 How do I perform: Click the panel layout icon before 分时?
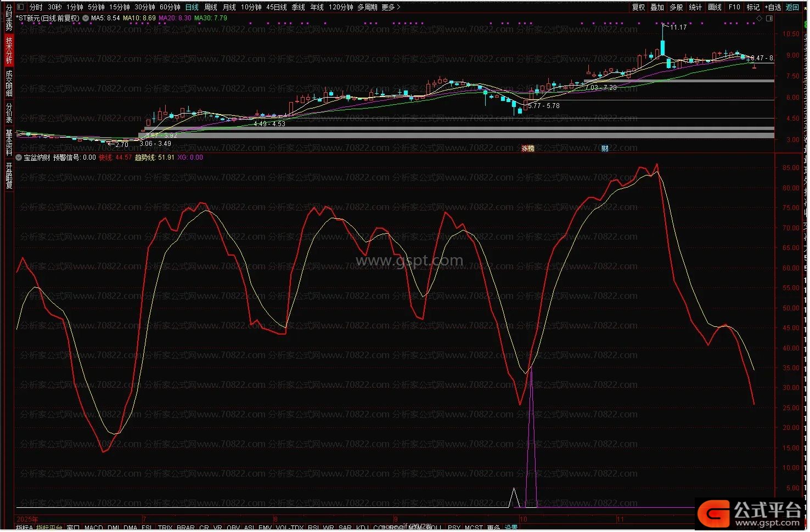(x=20, y=7)
